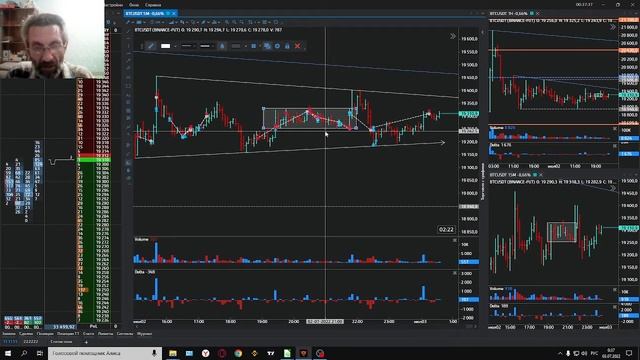This screenshot has height=360, width=640.
Task: Close the Volume panel on the 15M chart
Action: pyautogui.click(x=615, y=289)
